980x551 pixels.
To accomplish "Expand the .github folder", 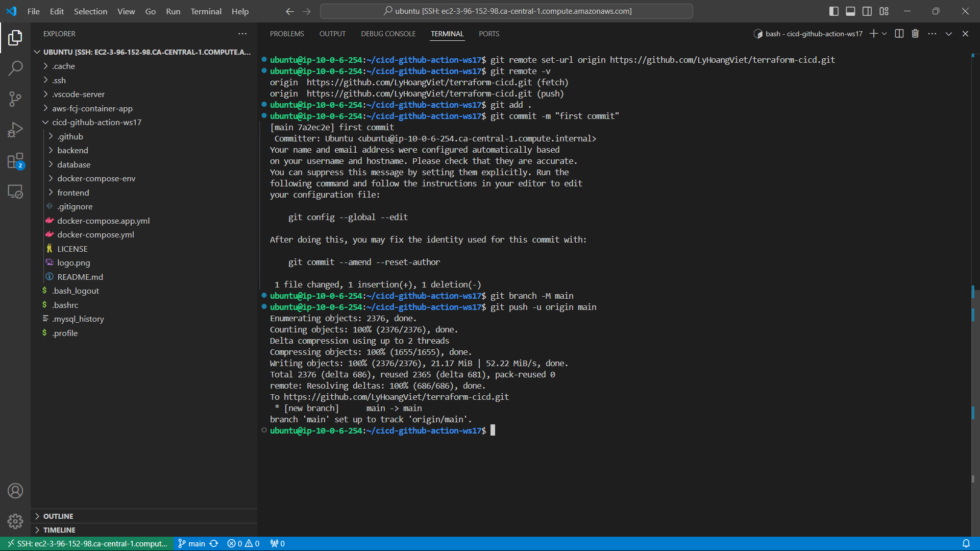I will (144, 136).
